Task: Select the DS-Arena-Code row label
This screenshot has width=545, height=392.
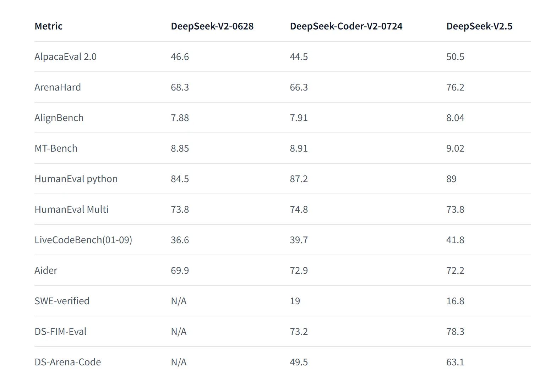Action: (67, 362)
